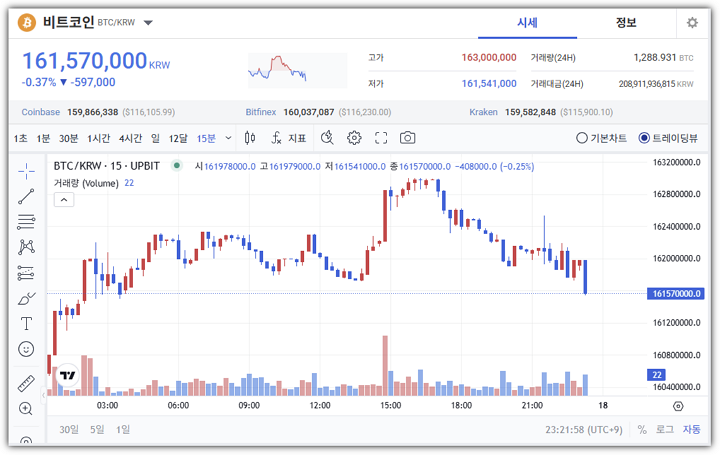Select the 트레이딩뷰 radio option

tap(668, 138)
